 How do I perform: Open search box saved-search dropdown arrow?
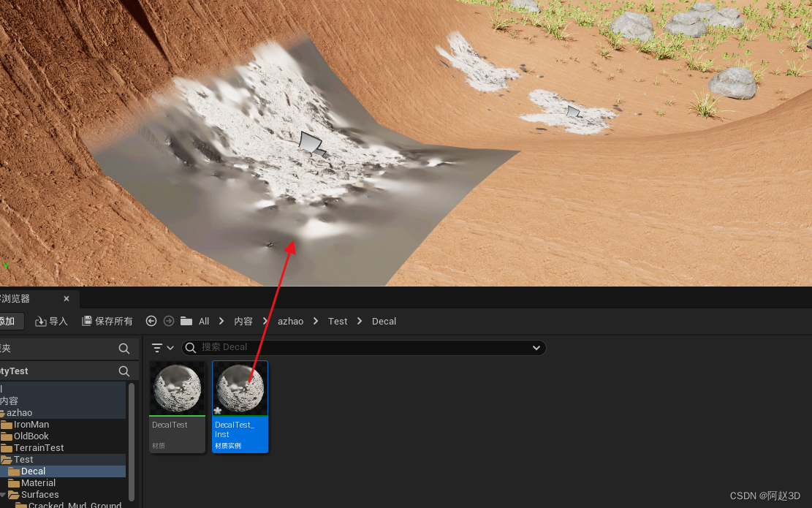536,348
